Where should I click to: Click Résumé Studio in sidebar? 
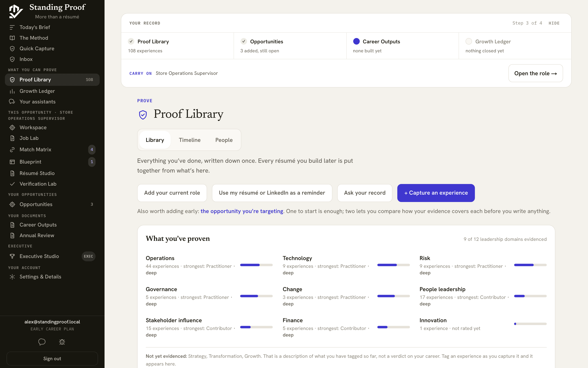tap(52, 173)
